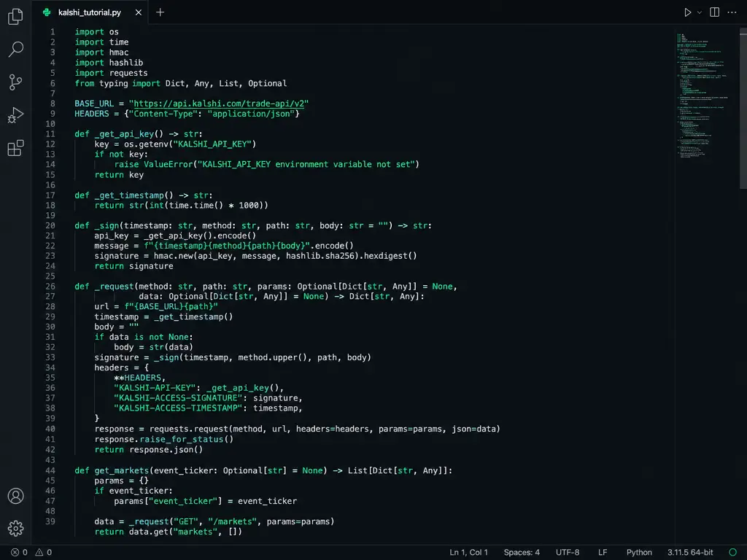Click '_request' function definition on line 26
Image resolution: width=747 pixels, height=560 pixels.
tap(115, 286)
